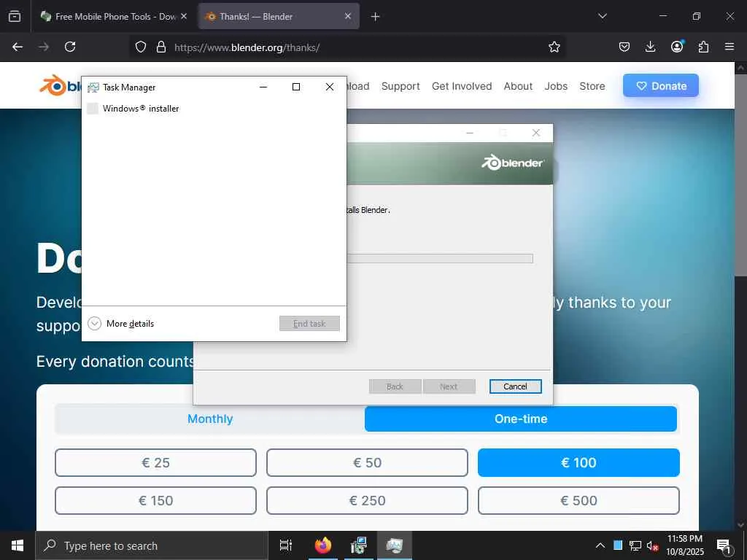Open the network status tray icon

point(635,545)
